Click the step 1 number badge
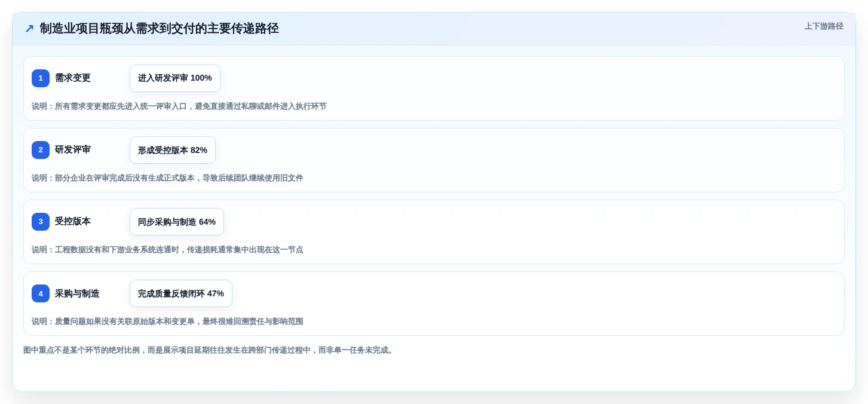The image size is (868, 404). [x=41, y=78]
